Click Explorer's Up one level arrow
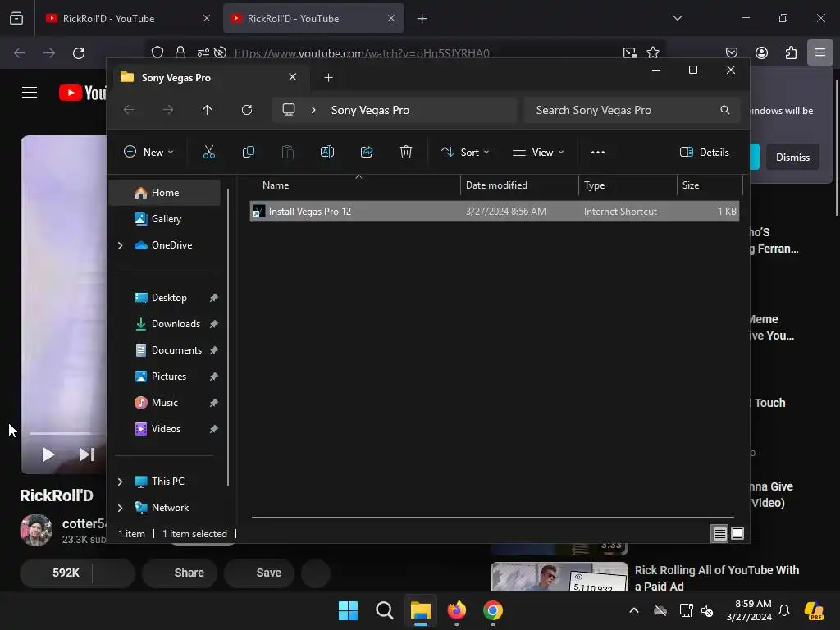The width and height of the screenshot is (840, 630). pos(208,110)
